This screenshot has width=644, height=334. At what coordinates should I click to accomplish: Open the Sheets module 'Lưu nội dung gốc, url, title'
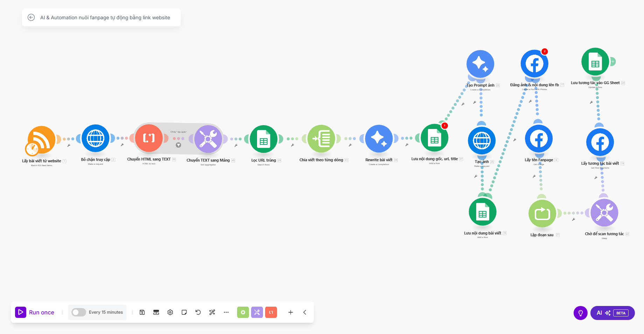[x=435, y=138]
